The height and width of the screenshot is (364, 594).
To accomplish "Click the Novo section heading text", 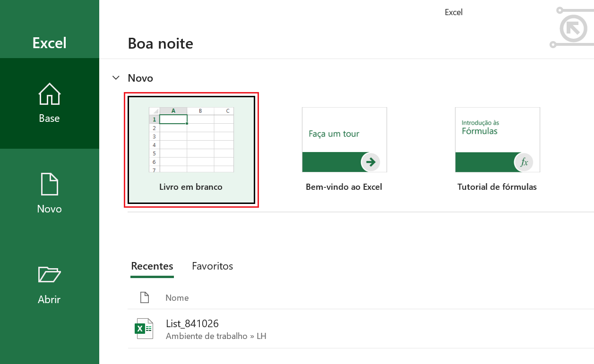I will (140, 78).
